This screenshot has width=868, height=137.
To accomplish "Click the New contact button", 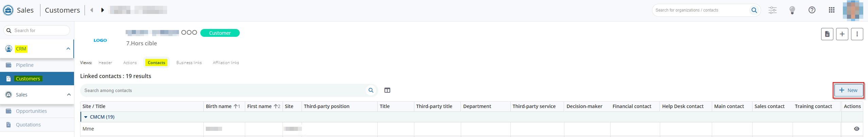I will 848,90.
